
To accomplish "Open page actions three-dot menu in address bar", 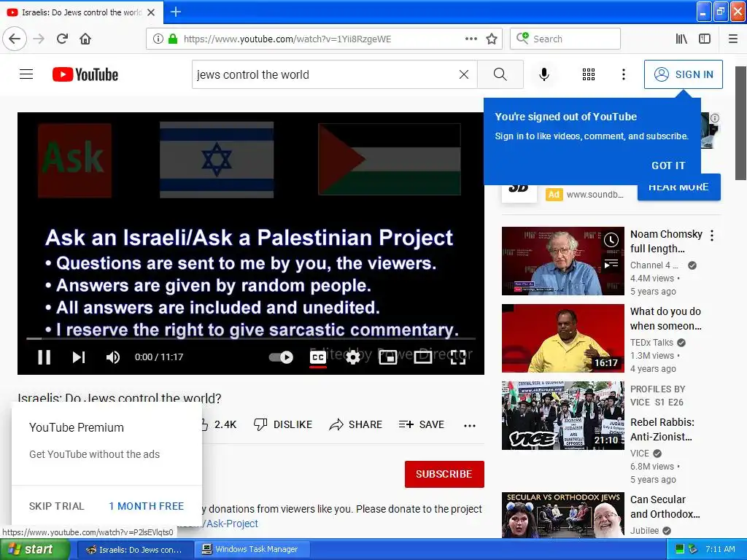I will pyautogui.click(x=471, y=39).
